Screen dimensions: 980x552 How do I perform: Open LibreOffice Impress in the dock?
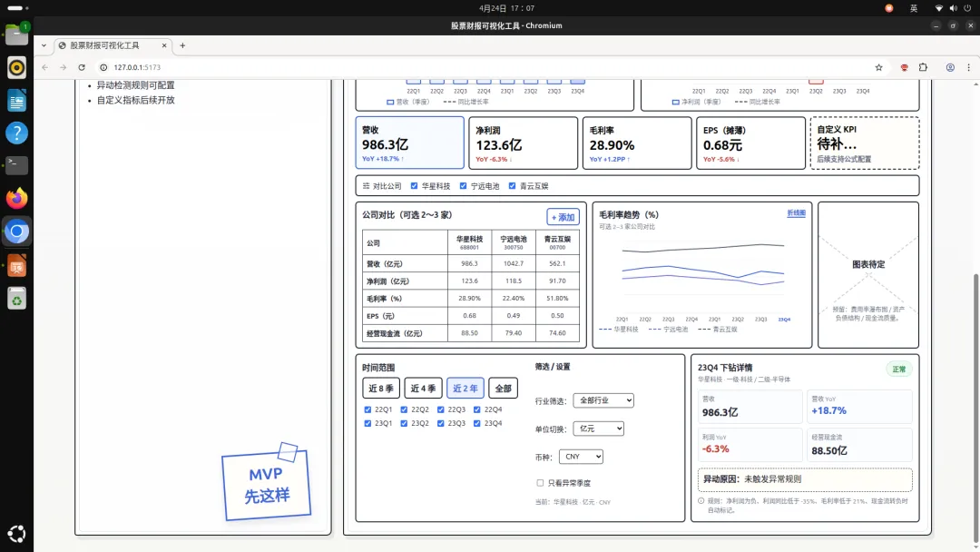[x=17, y=266]
